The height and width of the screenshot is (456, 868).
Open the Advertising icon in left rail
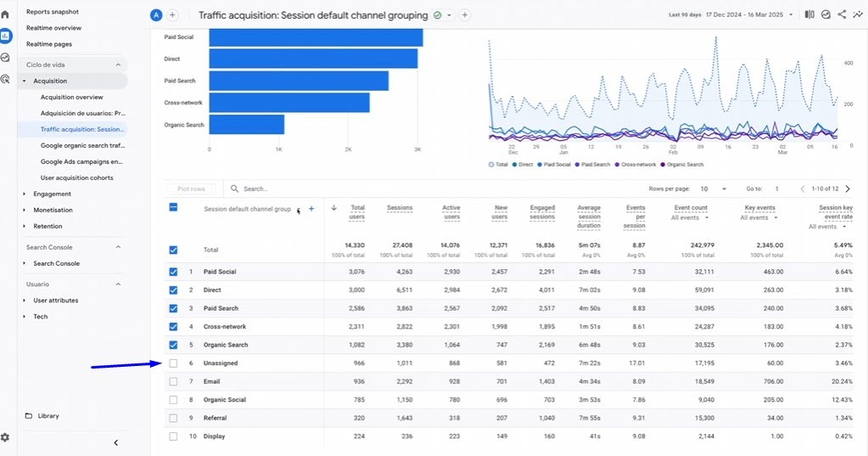(x=5, y=79)
